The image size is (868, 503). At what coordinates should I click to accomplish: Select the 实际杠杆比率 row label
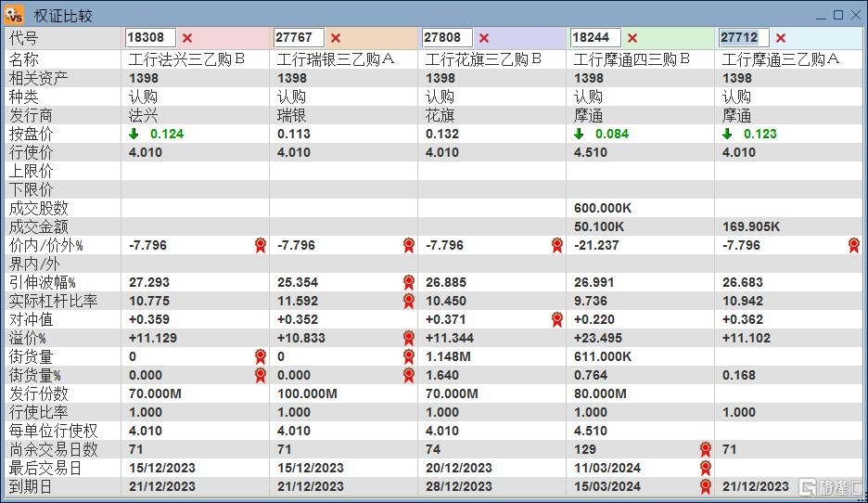pos(53,301)
